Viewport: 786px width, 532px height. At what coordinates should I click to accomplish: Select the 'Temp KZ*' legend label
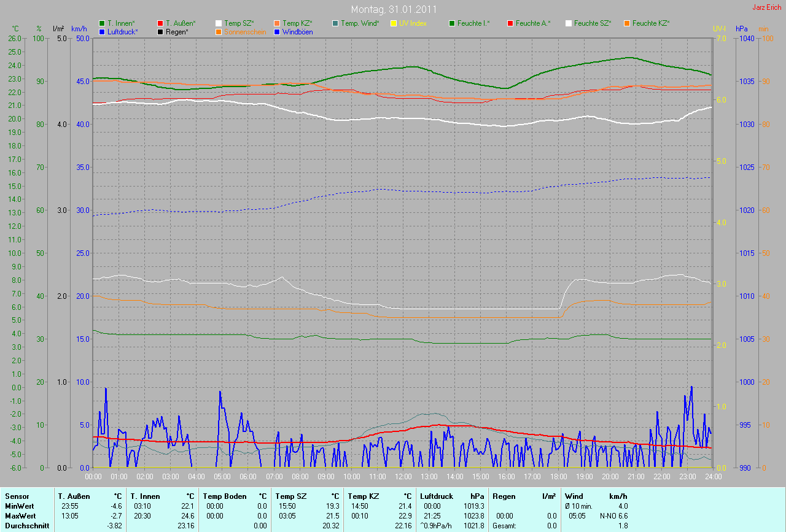click(298, 23)
